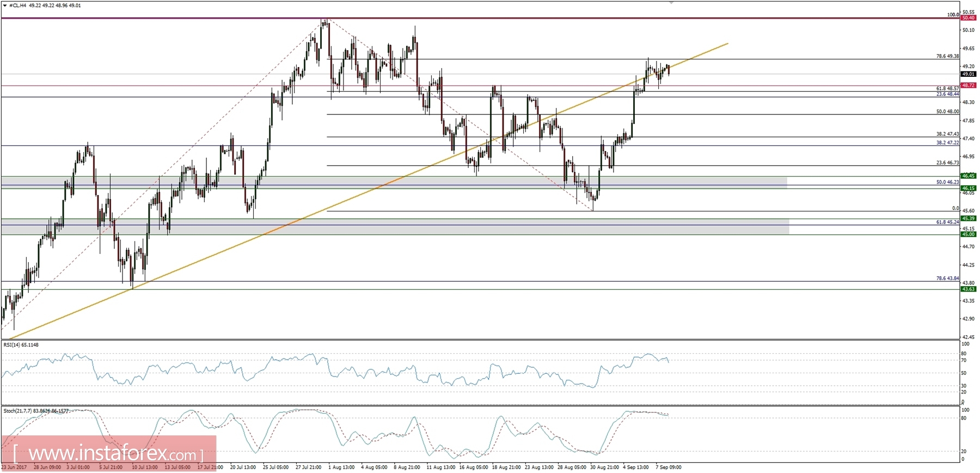Click the 48.30 price axis label
Screen dimensions: 980x473
(x=968, y=102)
